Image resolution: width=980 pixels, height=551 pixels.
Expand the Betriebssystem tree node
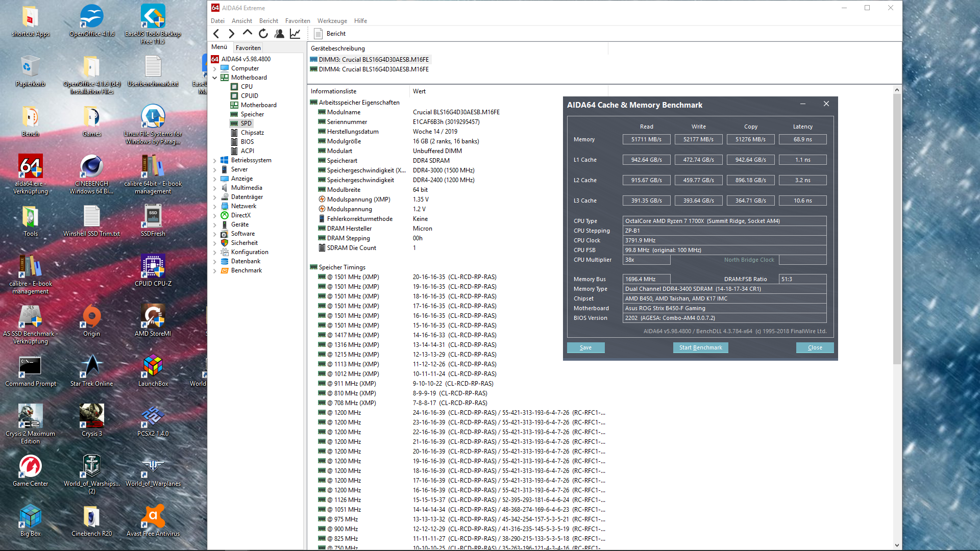coord(215,160)
